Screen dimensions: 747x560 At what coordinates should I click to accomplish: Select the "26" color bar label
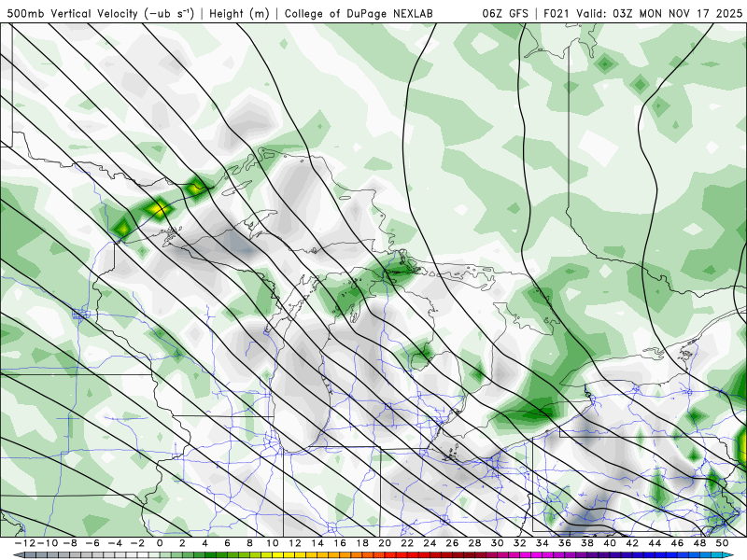[453, 543]
